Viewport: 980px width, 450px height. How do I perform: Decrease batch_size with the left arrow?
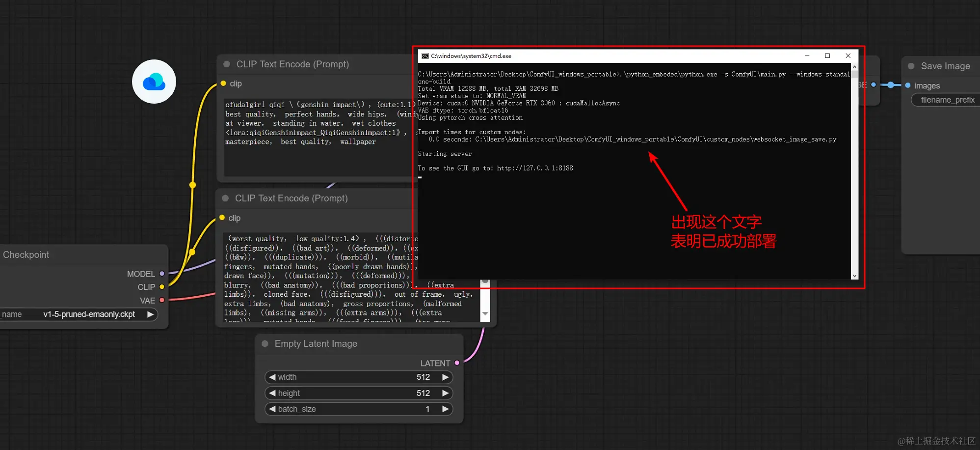(272, 409)
